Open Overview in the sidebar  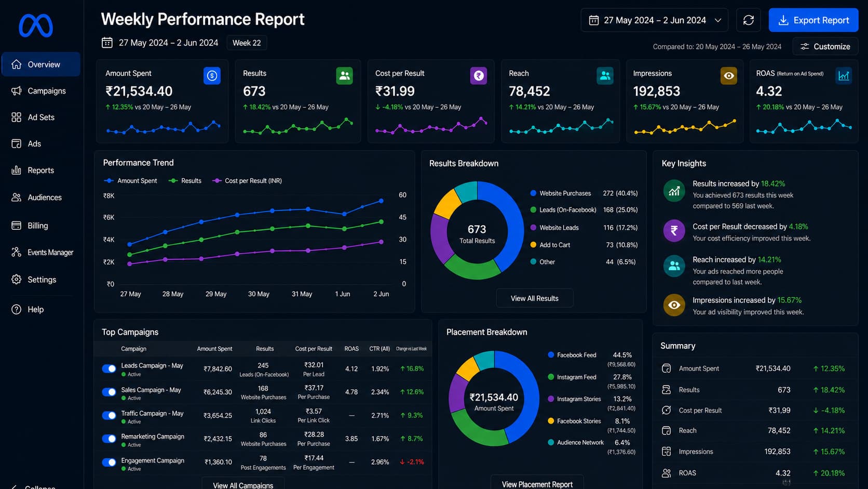pyautogui.click(x=41, y=64)
